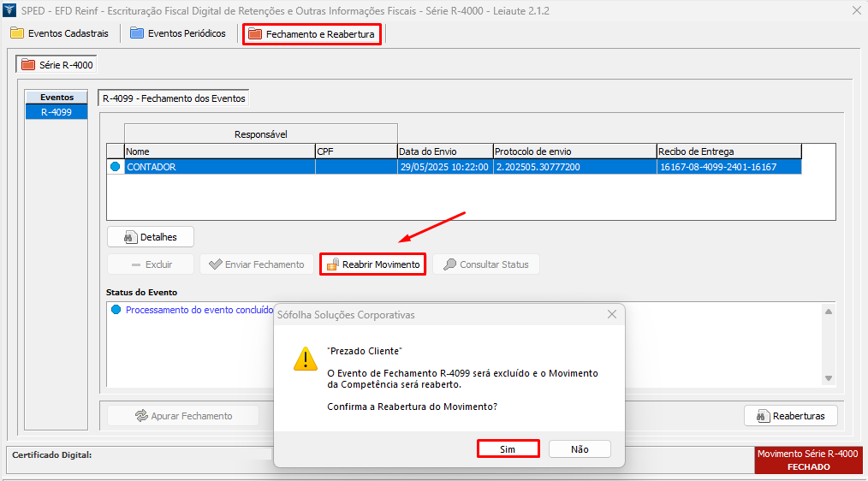
Task: Click Não to cancel reopening
Action: point(580,448)
